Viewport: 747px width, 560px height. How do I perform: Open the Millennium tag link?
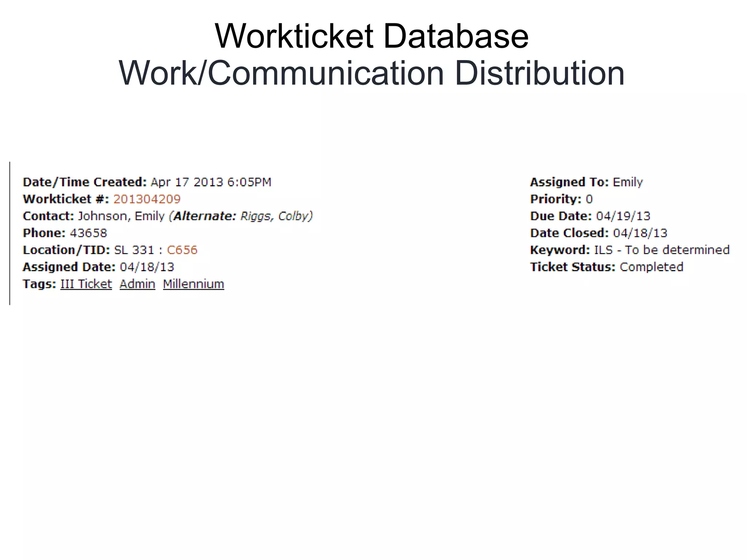coord(194,284)
